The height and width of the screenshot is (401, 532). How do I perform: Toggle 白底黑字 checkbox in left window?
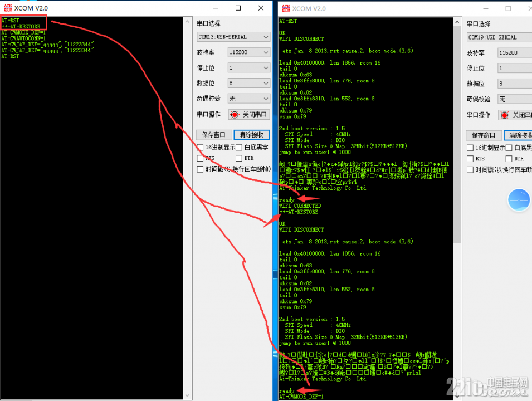click(239, 147)
